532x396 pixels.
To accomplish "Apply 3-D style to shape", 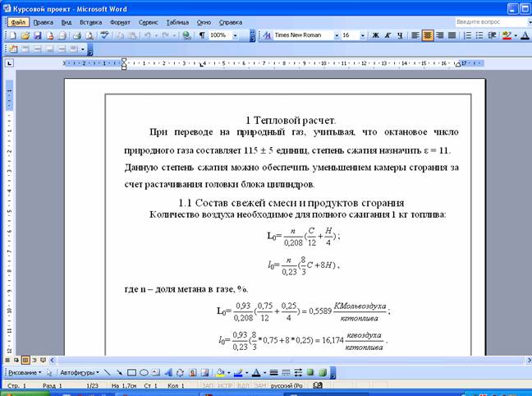I will pyautogui.click(x=323, y=372).
